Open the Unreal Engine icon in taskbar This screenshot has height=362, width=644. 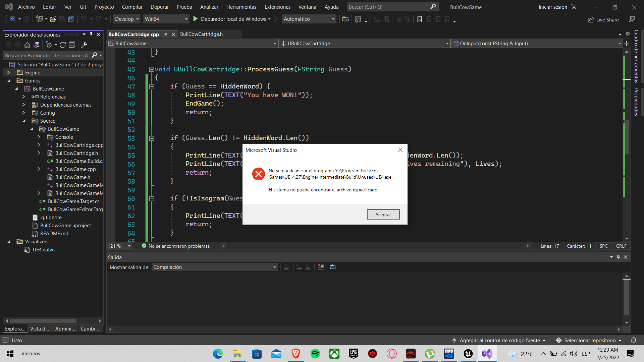tap(468, 354)
